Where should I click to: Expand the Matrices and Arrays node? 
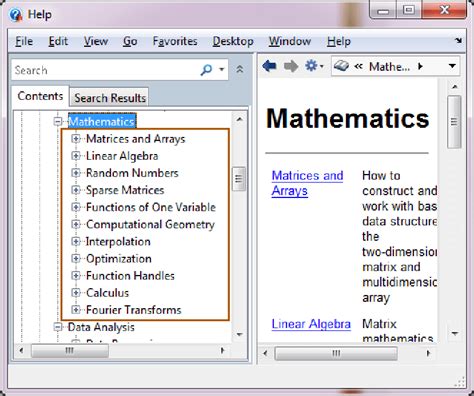coord(76,139)
